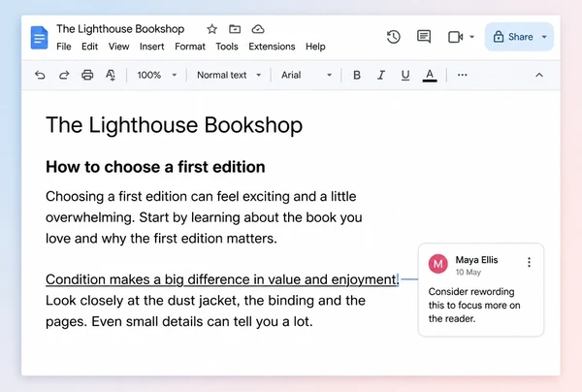Image resolution: width=582 pixels, height=392 pixels.
Task: Print the document
Action: pyautogui.click(x=87, y=75)
